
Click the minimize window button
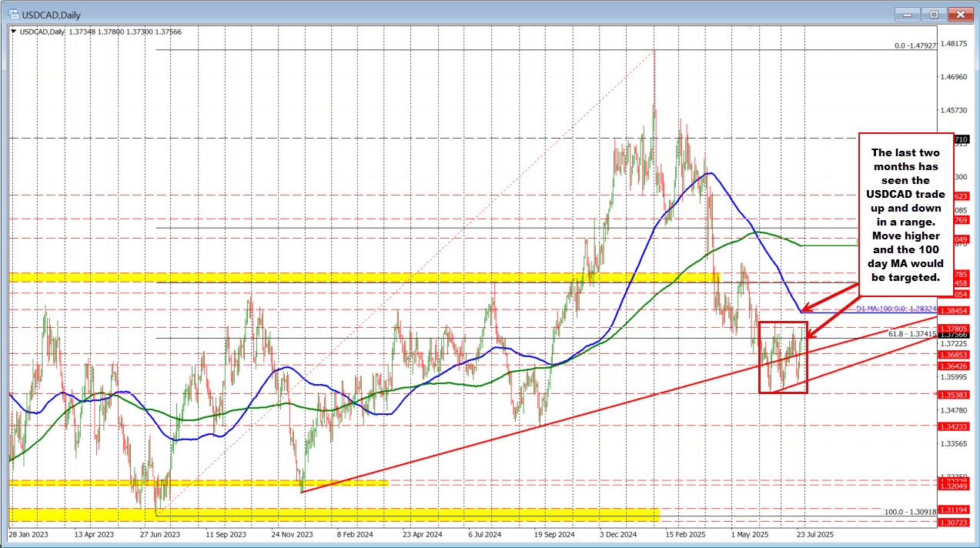[x=905, y=14]
